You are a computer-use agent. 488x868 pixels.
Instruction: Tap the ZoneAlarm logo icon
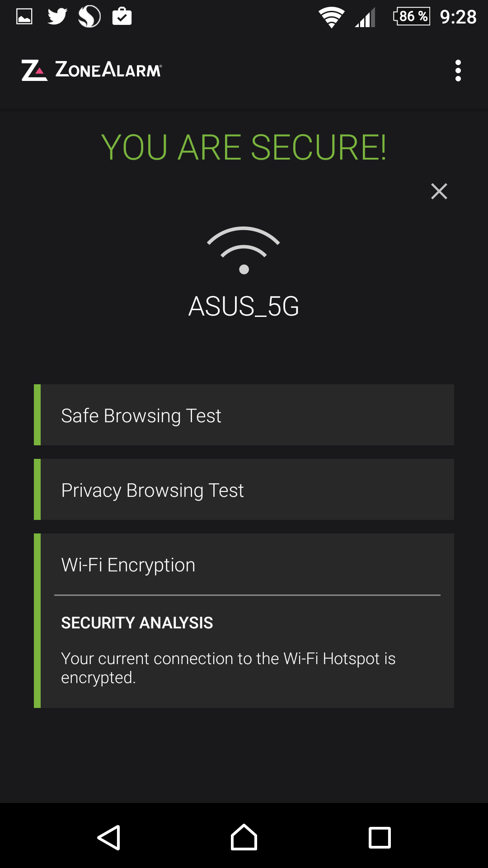tap(34, 71)
